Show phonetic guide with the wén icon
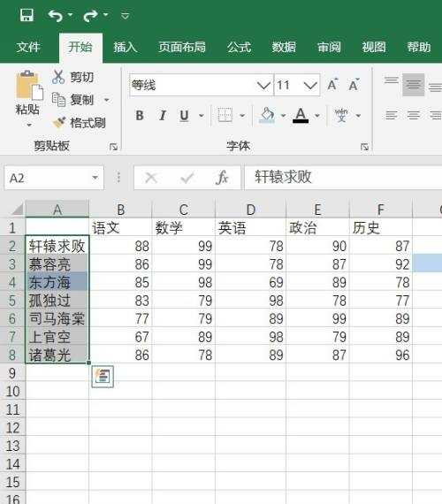The image size is (442, 504). (341, 115)
